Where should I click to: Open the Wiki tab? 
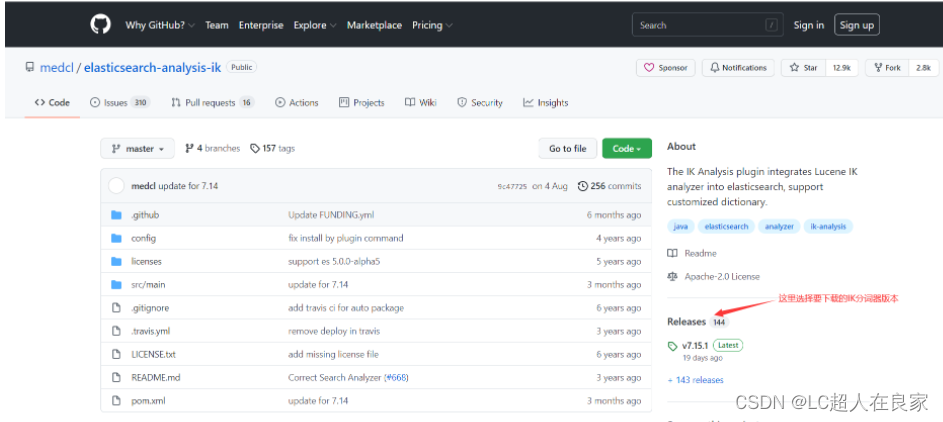(420, 103)
